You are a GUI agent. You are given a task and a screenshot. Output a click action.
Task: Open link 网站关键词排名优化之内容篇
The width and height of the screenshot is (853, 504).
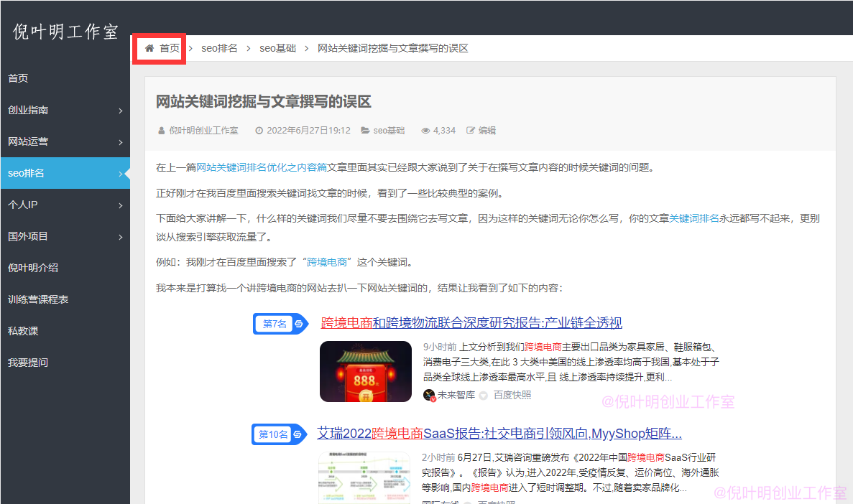point(261,167)
